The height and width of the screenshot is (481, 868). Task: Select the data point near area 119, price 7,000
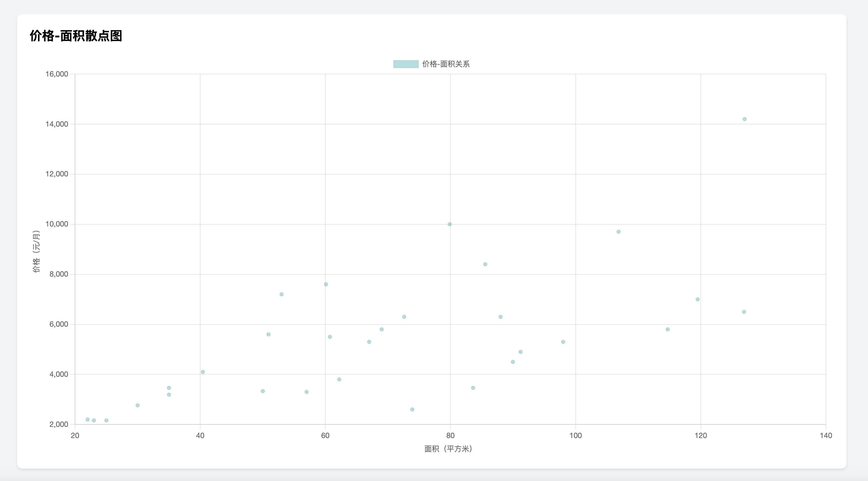(697, 299)
